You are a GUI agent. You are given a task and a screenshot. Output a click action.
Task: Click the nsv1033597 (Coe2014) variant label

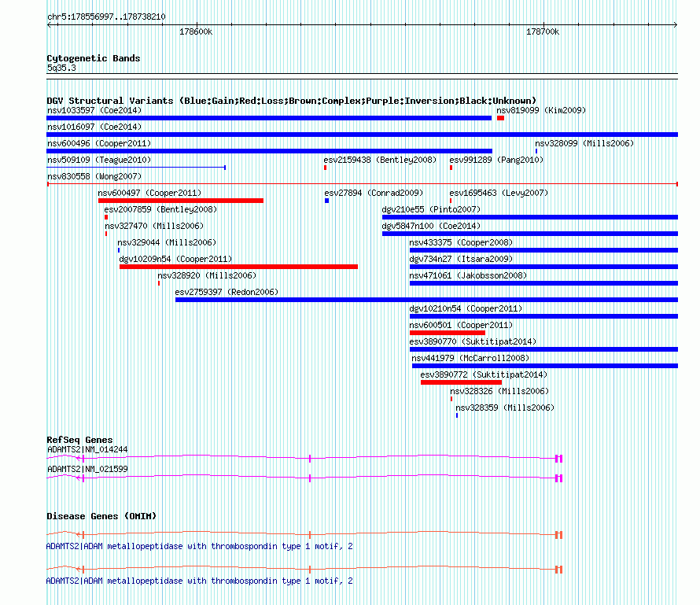tap(94, 110)
